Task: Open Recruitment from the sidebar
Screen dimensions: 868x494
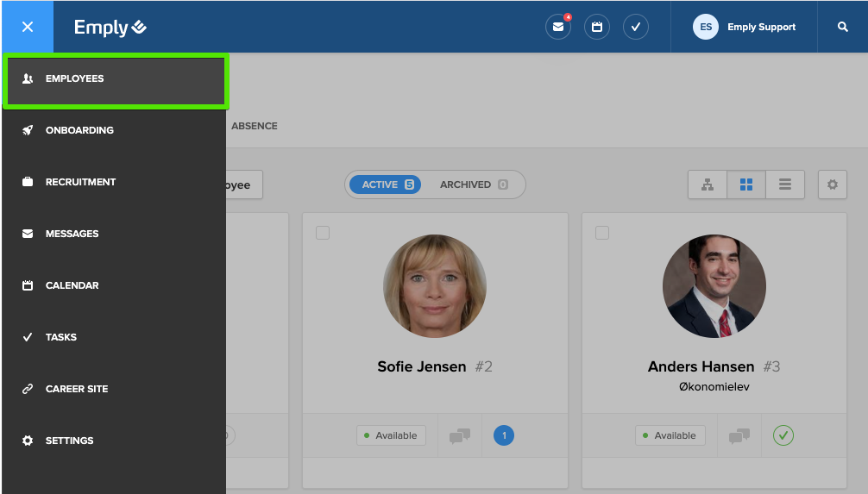Action: coord(80,182)
